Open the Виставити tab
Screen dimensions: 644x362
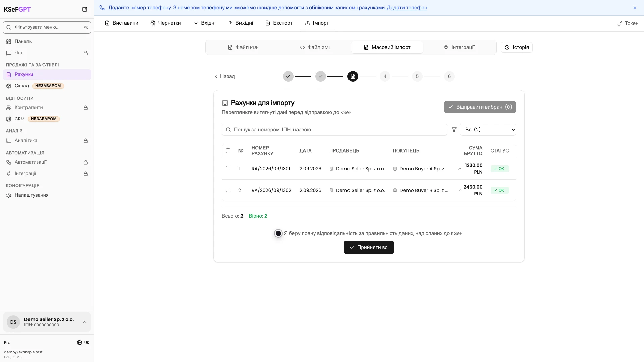pyautogui.click(x=121, y=23)
